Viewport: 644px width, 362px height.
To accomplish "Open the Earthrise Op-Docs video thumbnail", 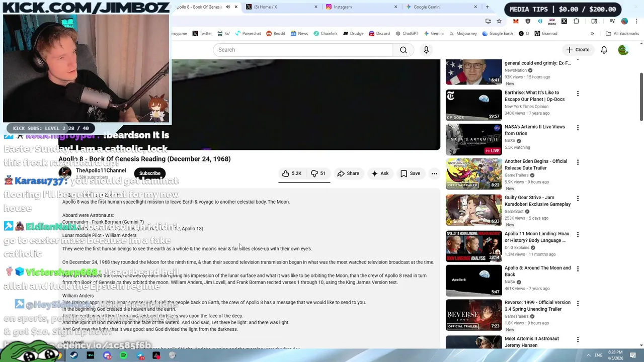I will click(x=473, y=105).
